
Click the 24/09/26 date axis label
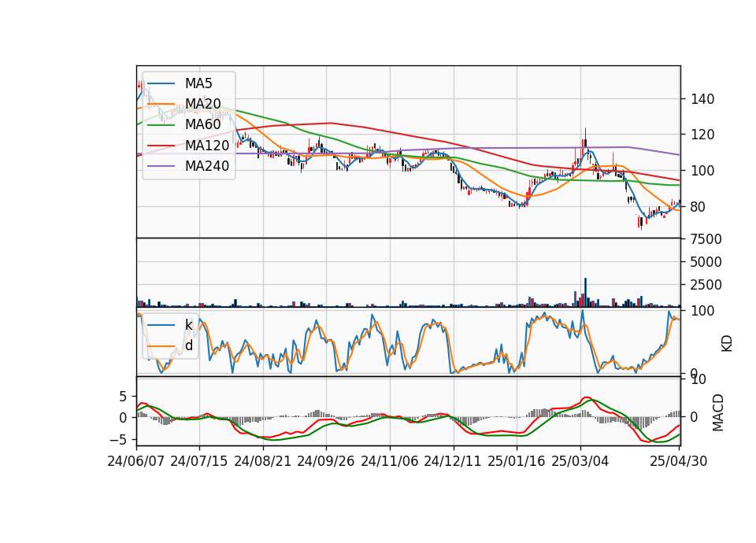tap(325, 461)
